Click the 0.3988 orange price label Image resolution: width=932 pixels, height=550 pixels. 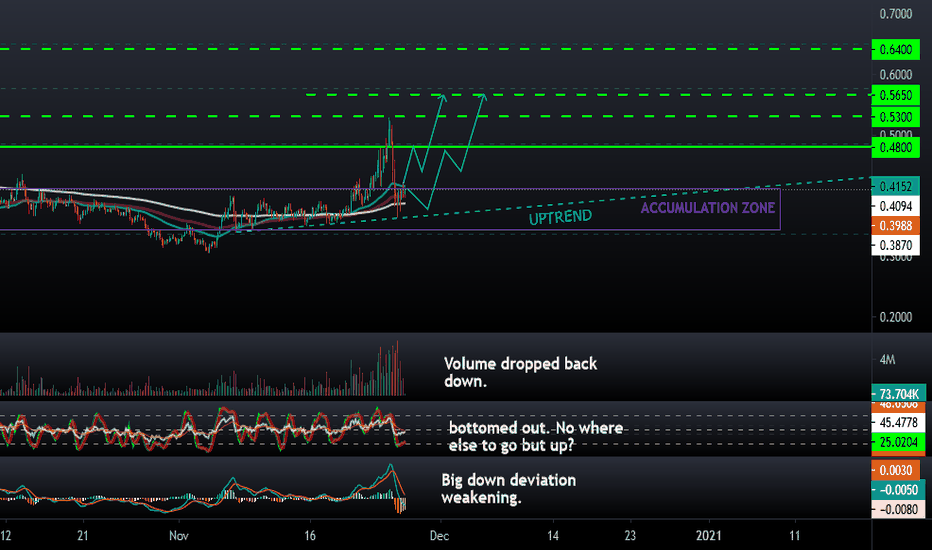tap(895, 226)
